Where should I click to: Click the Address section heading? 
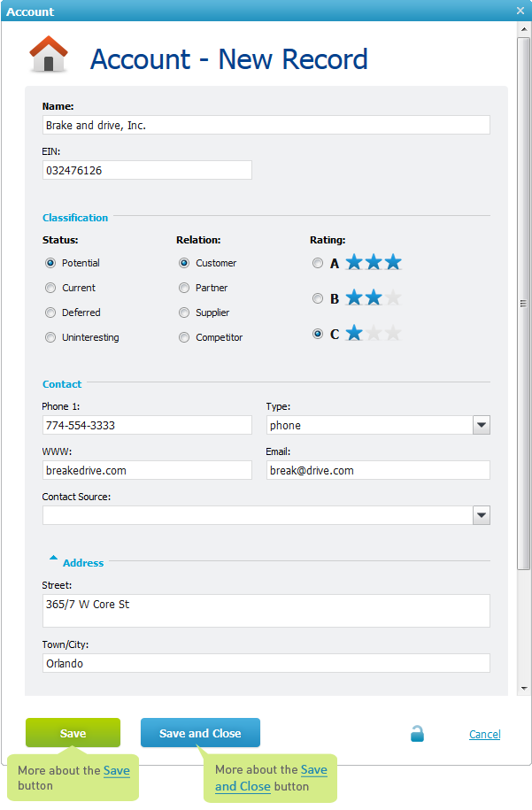[x=83, y=562]
